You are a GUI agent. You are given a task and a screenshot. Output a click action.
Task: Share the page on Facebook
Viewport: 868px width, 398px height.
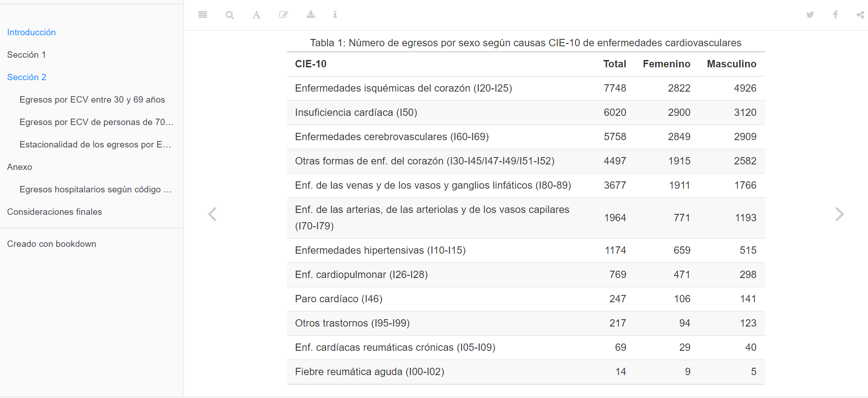pos(835,15)
